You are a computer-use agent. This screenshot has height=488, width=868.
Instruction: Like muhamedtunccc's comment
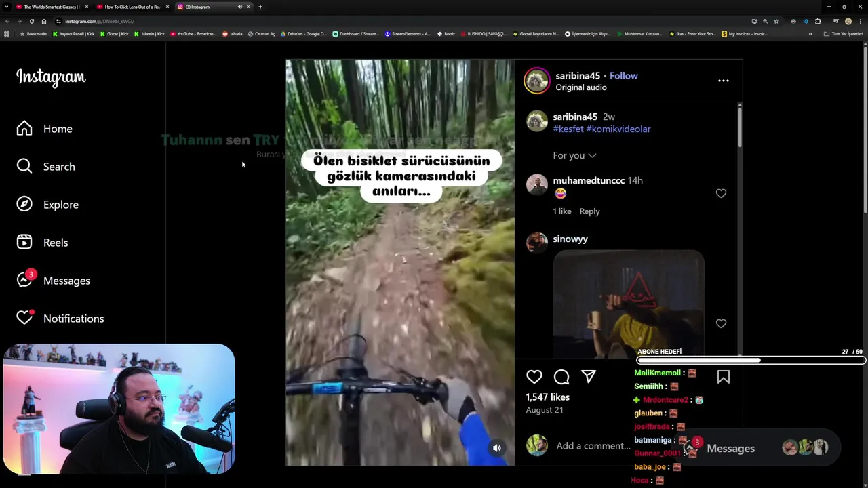tap(721, 193)
